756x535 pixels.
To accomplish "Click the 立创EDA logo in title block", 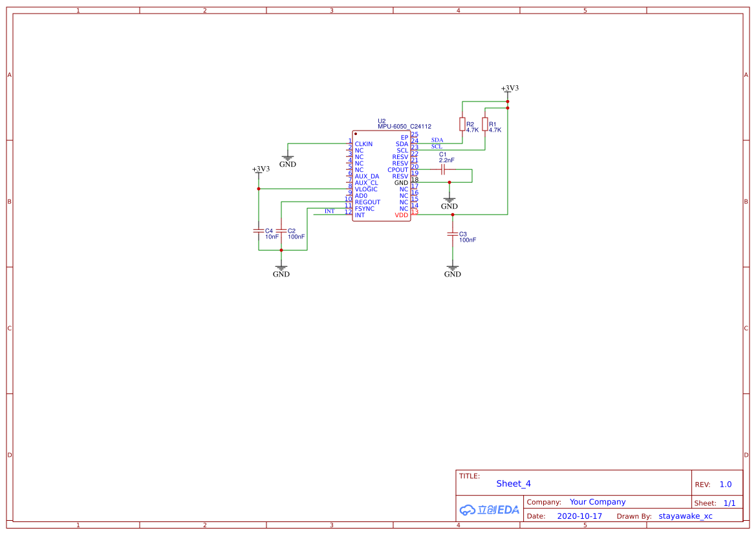I will click(490, 510).
